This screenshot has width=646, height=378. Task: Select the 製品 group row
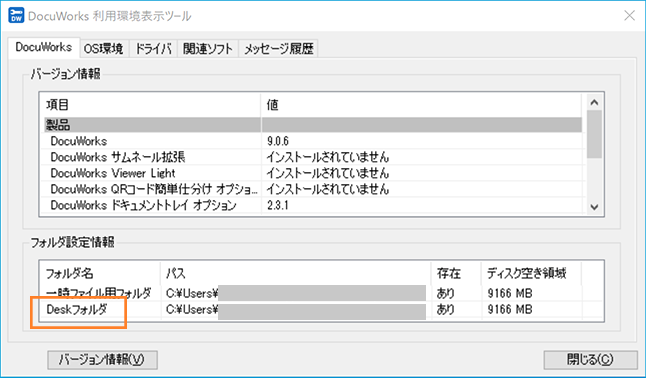coord(312,125)
